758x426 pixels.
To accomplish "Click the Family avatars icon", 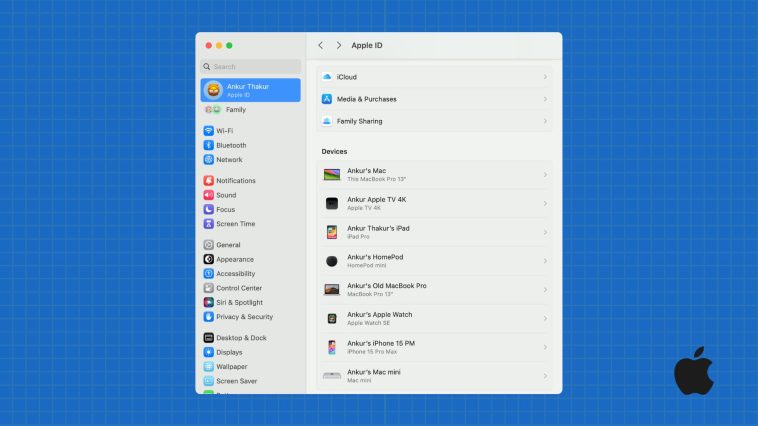I will point(213,110).
